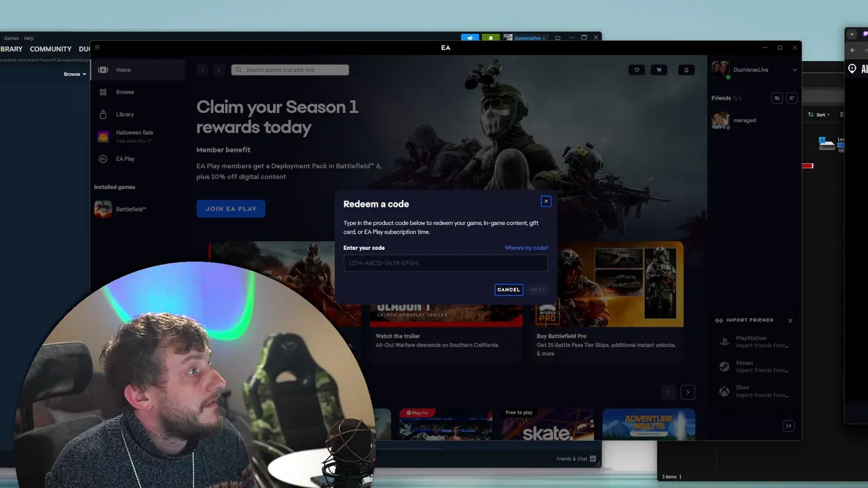The height and width of the screenshot is (488, 868).
Task: Import friends from Steam
Action: pos(755,367)
